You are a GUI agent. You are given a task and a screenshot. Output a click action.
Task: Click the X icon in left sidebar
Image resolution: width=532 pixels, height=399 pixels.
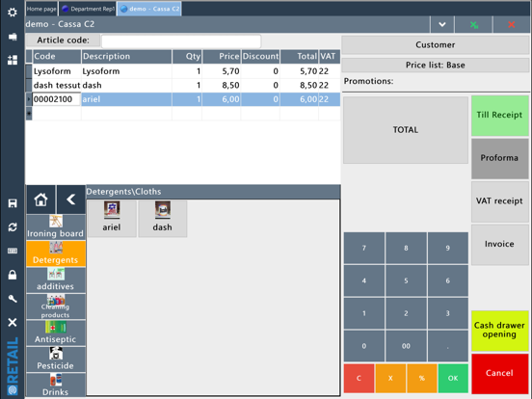click(13, 322)
